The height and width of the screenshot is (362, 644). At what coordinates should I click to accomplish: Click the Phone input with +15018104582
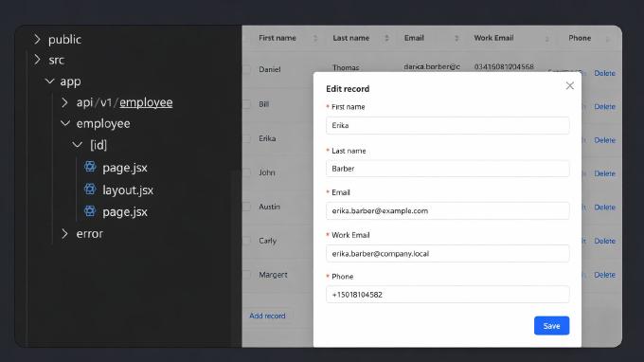[x=448, y=295]
